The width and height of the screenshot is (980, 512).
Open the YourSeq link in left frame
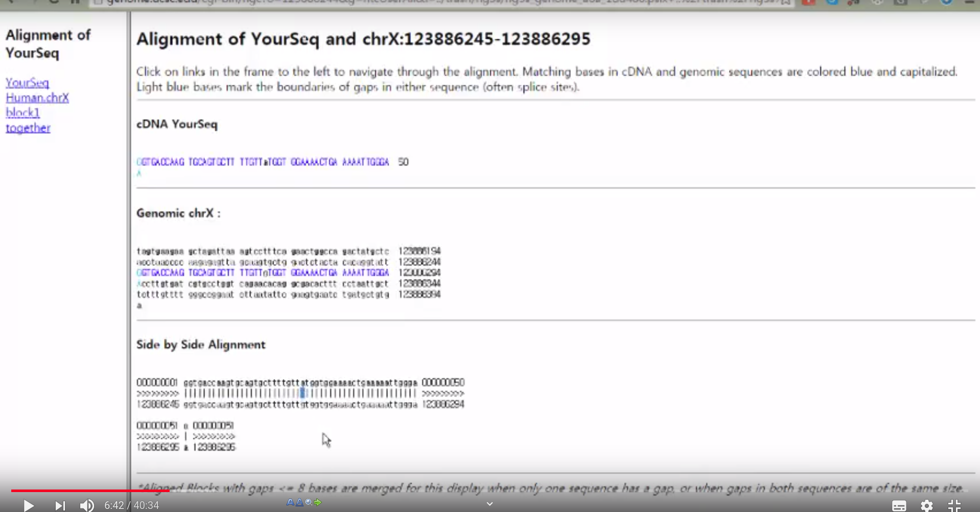[28, 82]
